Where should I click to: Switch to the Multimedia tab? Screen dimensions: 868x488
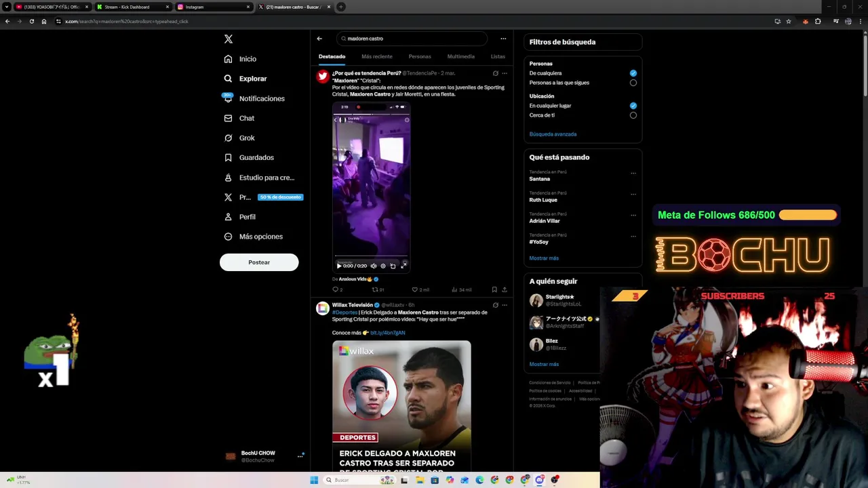(461, 56)
